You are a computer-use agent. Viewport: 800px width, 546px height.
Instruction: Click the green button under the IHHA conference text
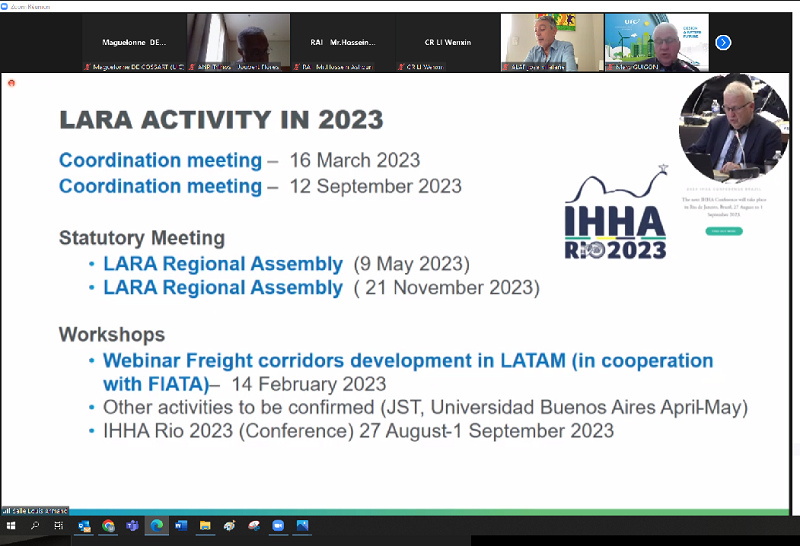click(724, 231)
